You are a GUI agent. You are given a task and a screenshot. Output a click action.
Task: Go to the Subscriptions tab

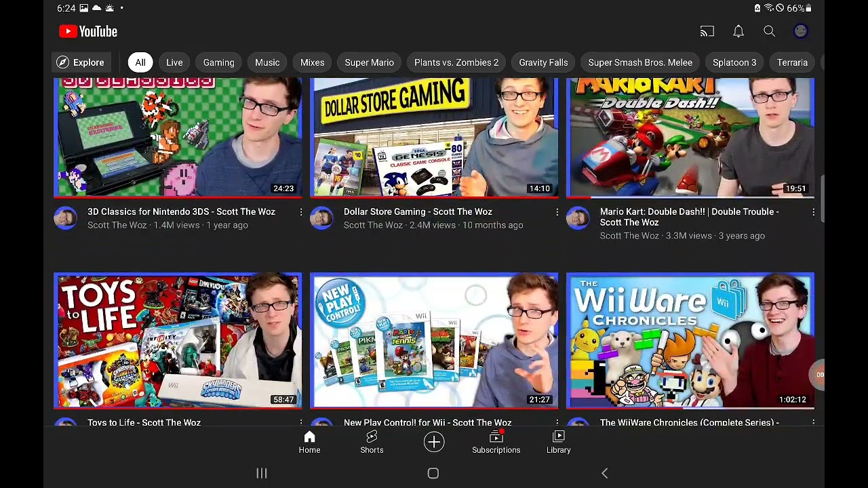[x=496, y=442]
